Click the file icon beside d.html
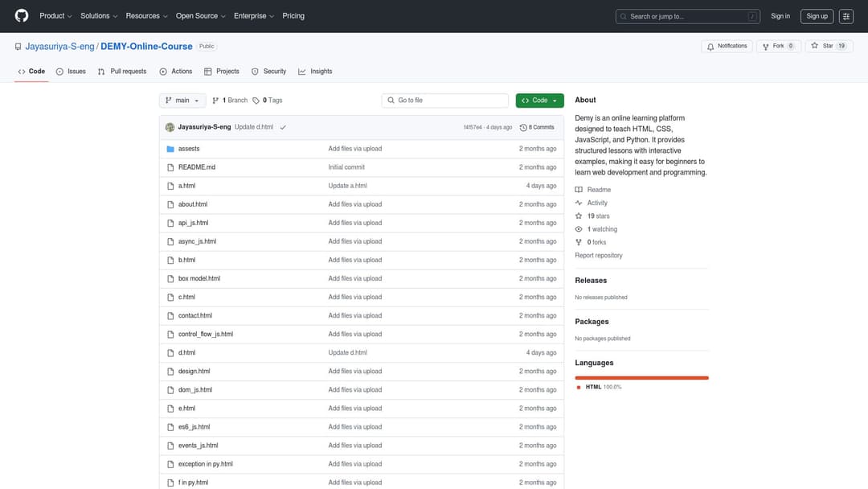Viewport: 868px width, 489px height. click(170, 353)
